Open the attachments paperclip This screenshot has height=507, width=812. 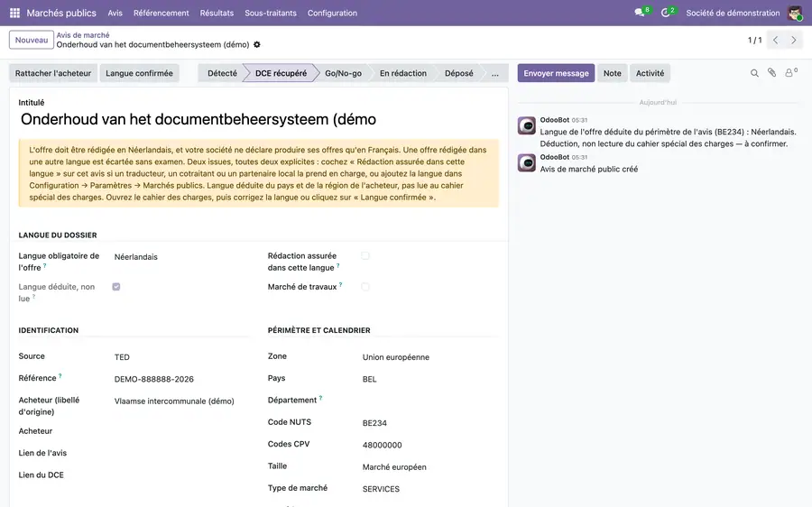[771, 73]
